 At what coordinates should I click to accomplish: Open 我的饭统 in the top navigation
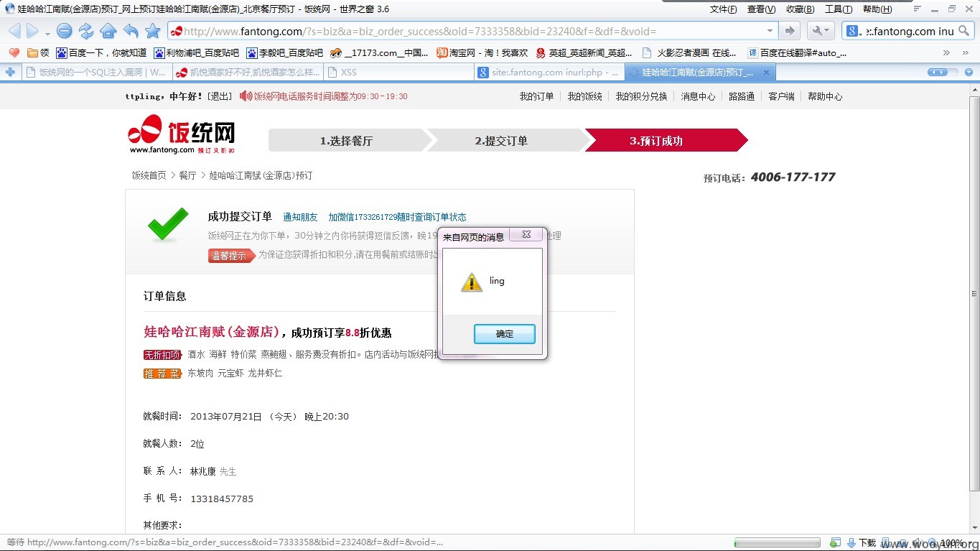coord(584,96)
